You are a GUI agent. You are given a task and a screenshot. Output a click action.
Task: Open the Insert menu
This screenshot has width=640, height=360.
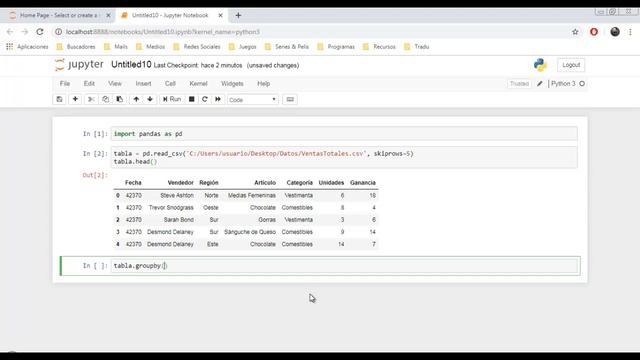coord(143,84)
